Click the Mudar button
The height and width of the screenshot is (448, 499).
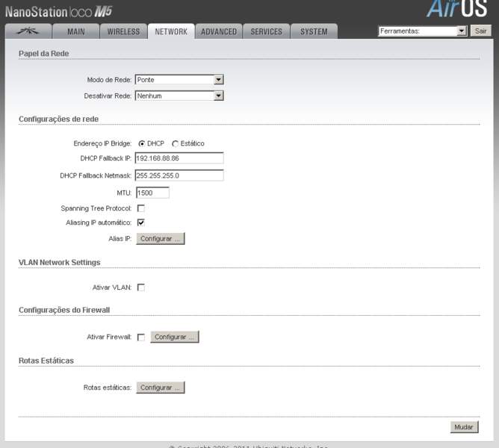pos(464,427)
